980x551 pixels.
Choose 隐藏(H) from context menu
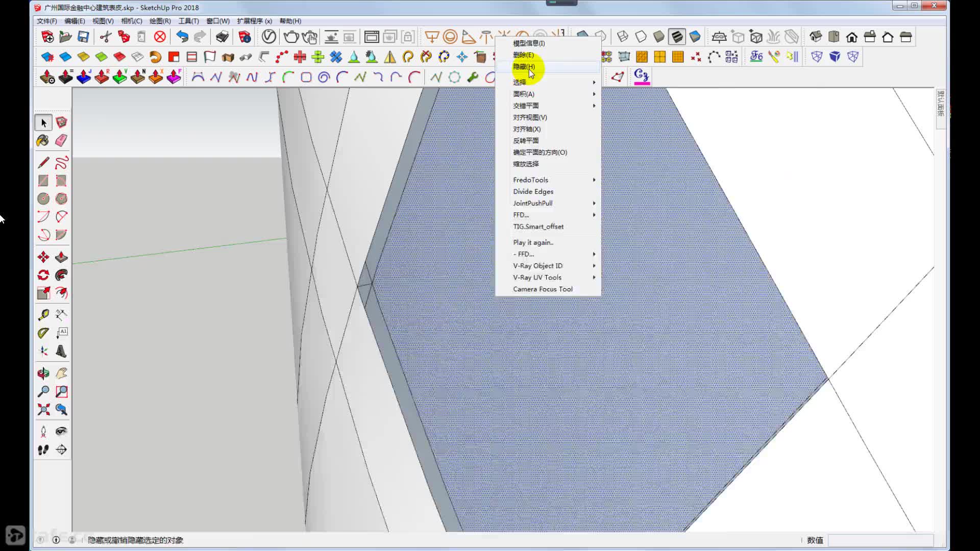549,67
